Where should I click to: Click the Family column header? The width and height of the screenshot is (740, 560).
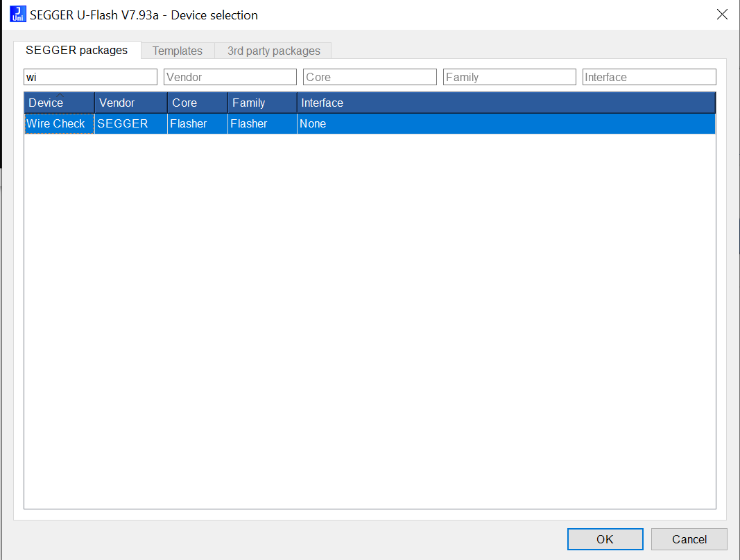262,103
